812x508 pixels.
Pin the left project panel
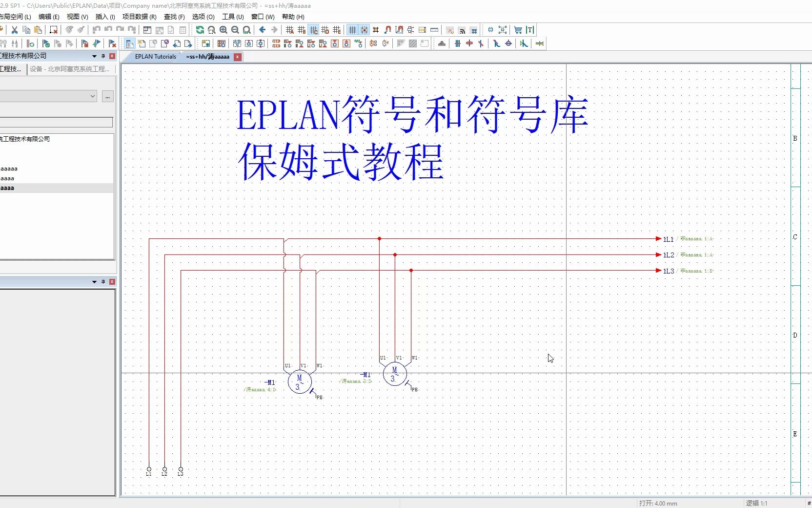pyautogui.click(x=102, y=56)
